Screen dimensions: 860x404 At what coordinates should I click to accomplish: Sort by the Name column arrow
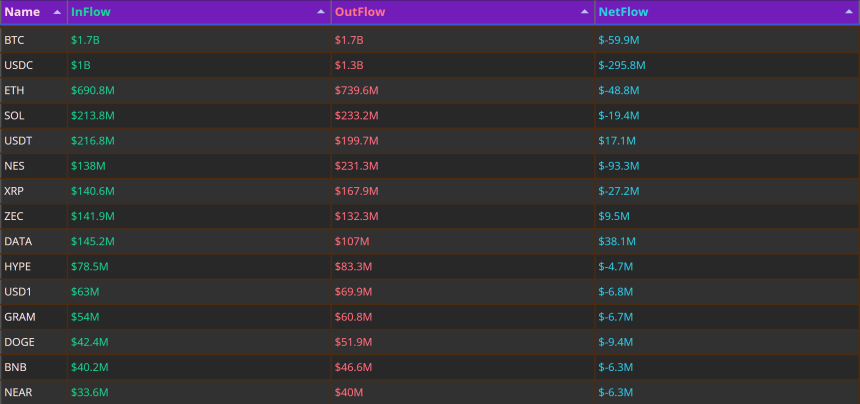56,12
